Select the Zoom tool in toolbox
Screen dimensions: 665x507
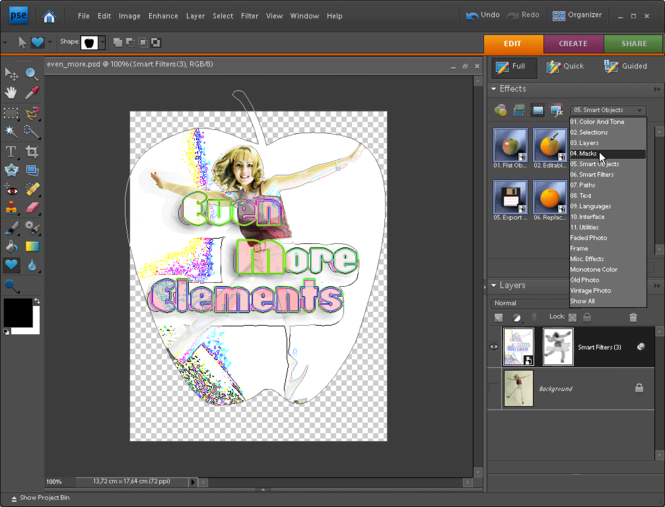pyautogui.click(x=32, y=74)
